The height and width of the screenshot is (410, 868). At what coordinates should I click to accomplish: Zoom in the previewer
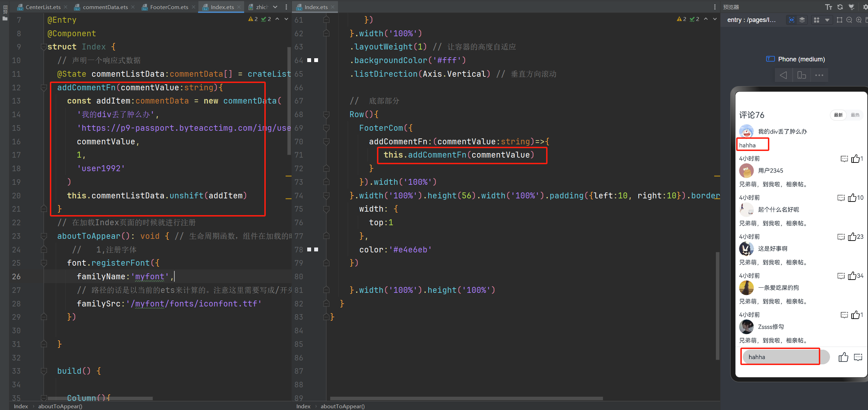tap(859, 20)
